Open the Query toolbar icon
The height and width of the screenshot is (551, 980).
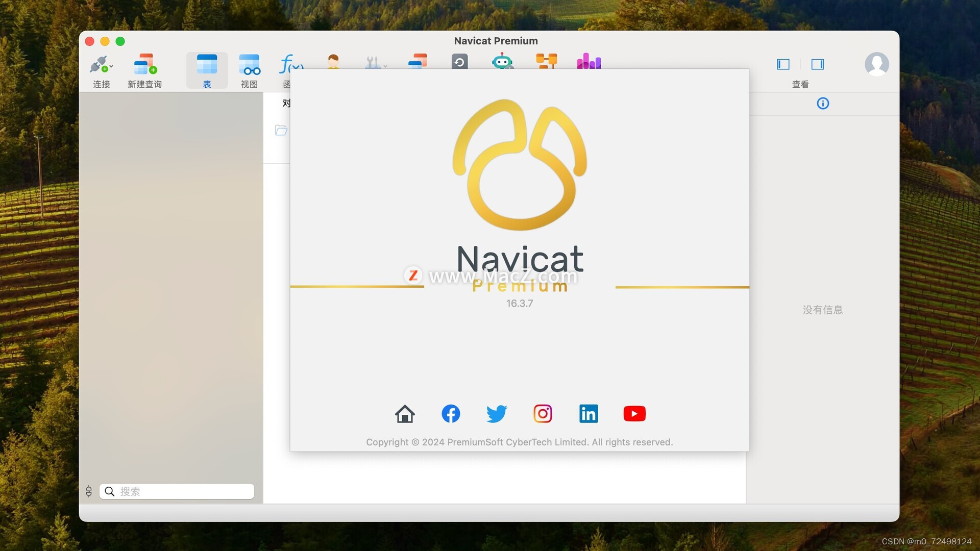tap(418, 61)
